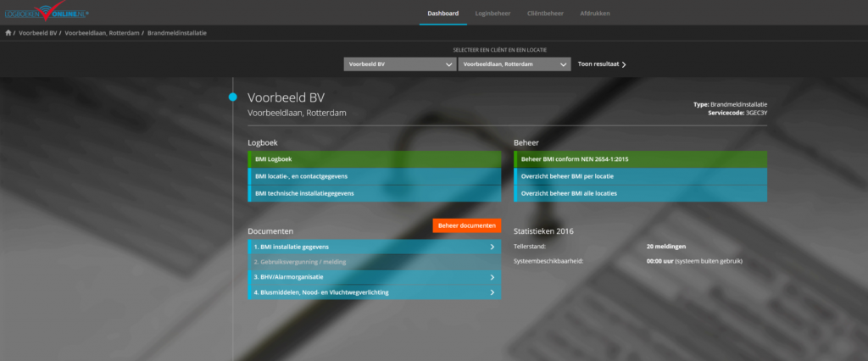868x361 pixels.
Task: Click the blue timeline dot beside Voorbeeld BV
Action: (x=233, y=97)
